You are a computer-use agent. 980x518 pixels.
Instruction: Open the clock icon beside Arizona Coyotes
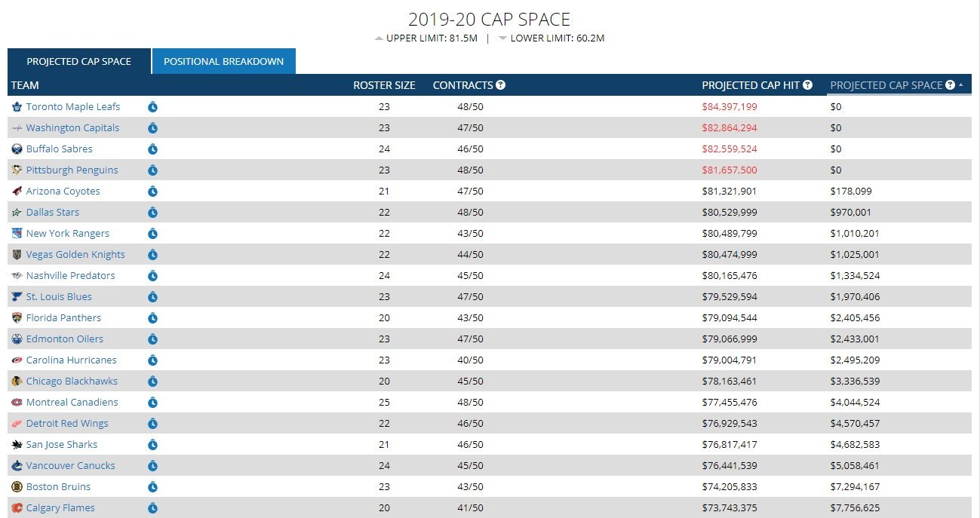[152, 192]
